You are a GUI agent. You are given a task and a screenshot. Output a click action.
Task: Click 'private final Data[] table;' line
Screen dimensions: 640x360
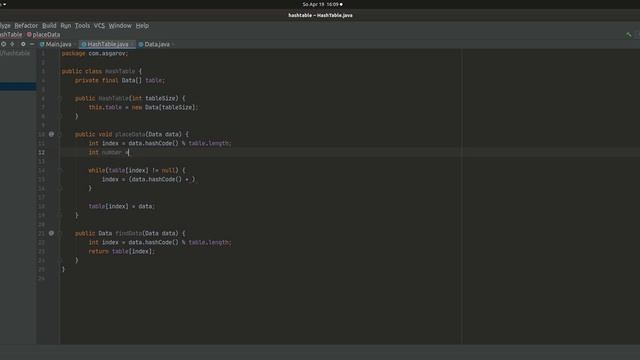(x=120, y=80)
